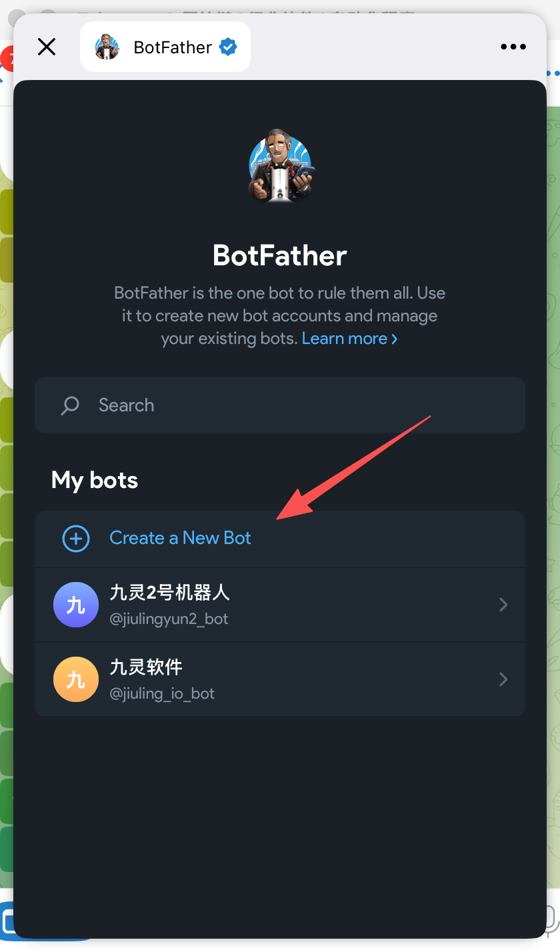
Task: Select the 九灵2号机器人 bot avatar
Action: 75,605
